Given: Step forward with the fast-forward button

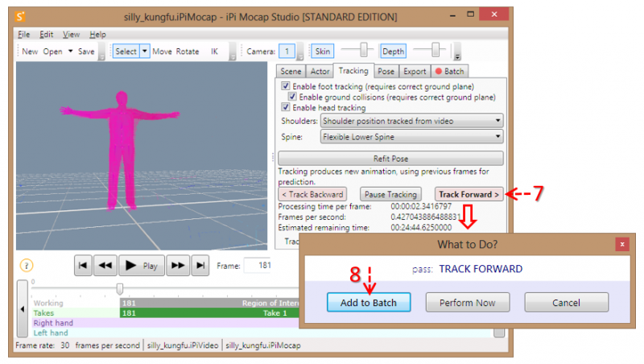Looking at the screenshot, I should (178, 266).
